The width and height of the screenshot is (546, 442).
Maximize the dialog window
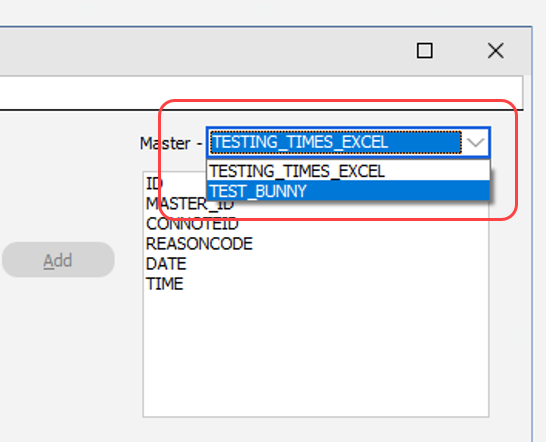coord(425,51)
